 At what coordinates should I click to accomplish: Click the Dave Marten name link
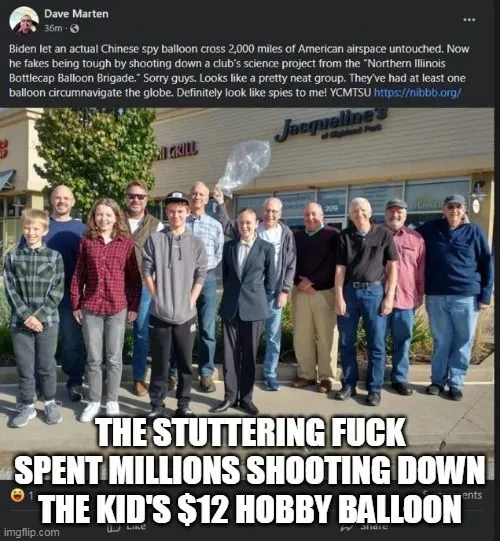(76, 14)
